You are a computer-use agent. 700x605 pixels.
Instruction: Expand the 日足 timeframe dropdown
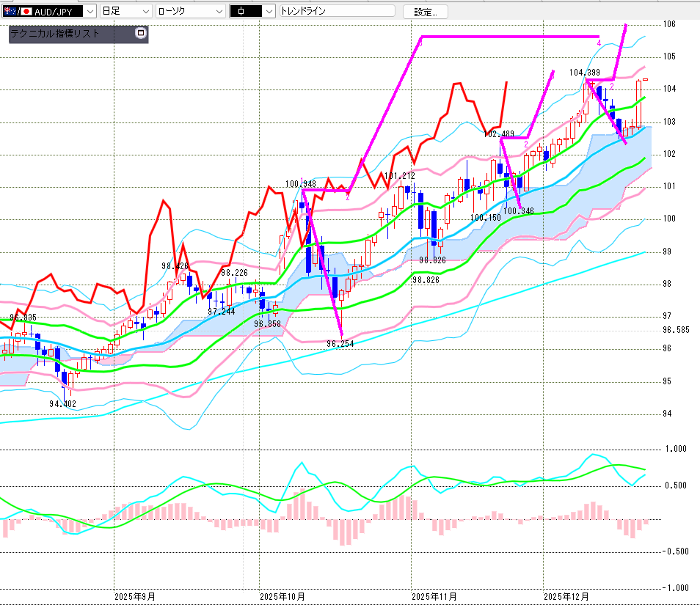point(145,12)
